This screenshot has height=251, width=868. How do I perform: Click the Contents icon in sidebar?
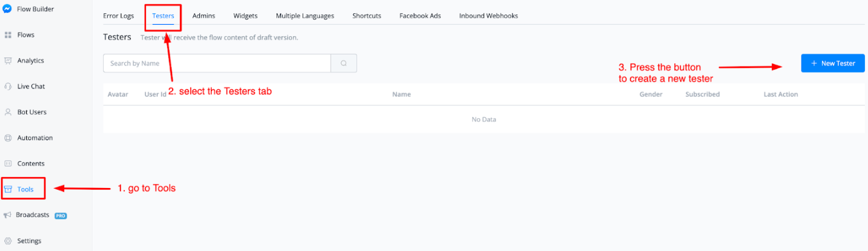pos(8,164)
